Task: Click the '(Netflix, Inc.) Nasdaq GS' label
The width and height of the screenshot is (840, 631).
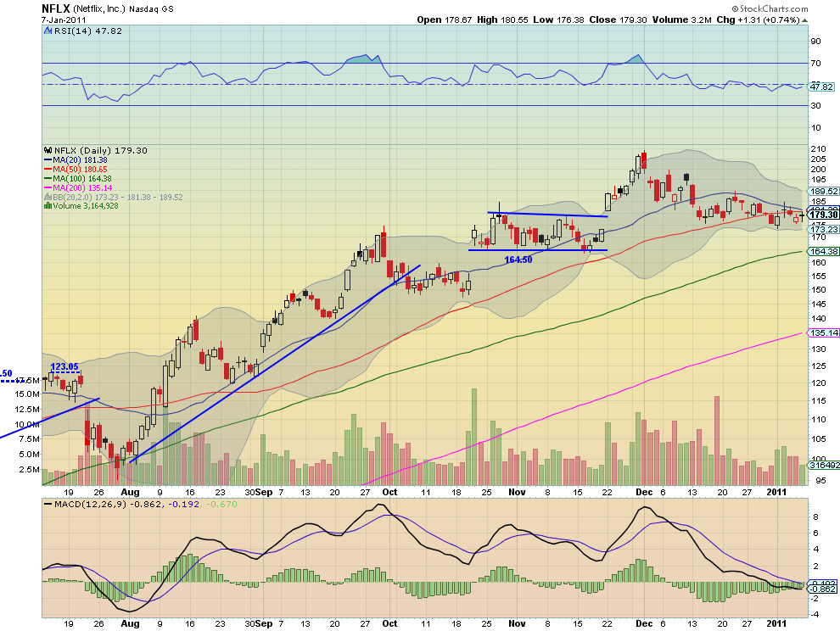Action: click(x=123, y=9)
